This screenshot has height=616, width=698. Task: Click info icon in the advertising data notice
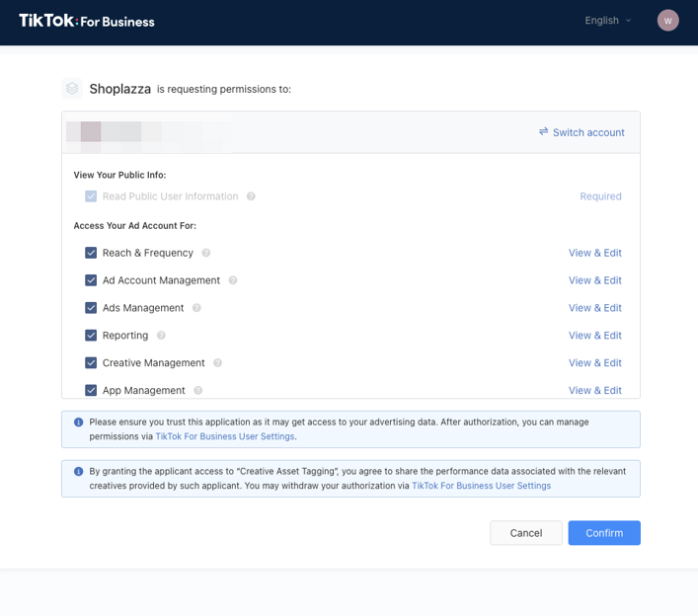coord(78,422)
